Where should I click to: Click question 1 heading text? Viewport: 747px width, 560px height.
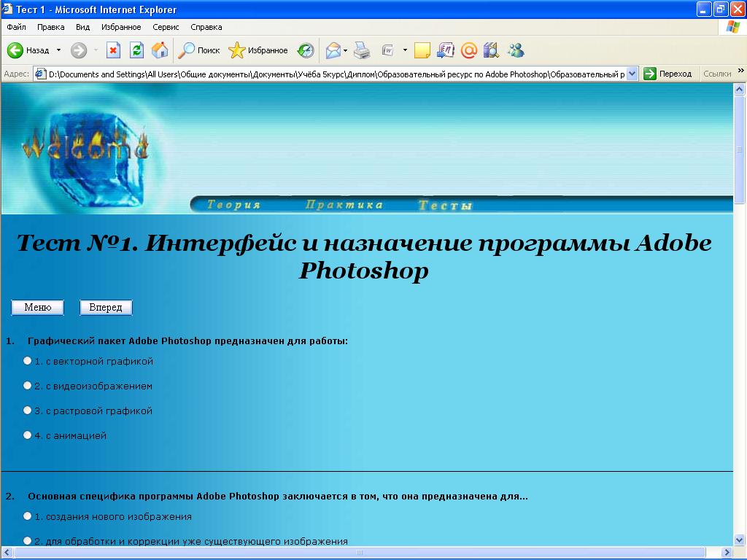tap(187, 341)
